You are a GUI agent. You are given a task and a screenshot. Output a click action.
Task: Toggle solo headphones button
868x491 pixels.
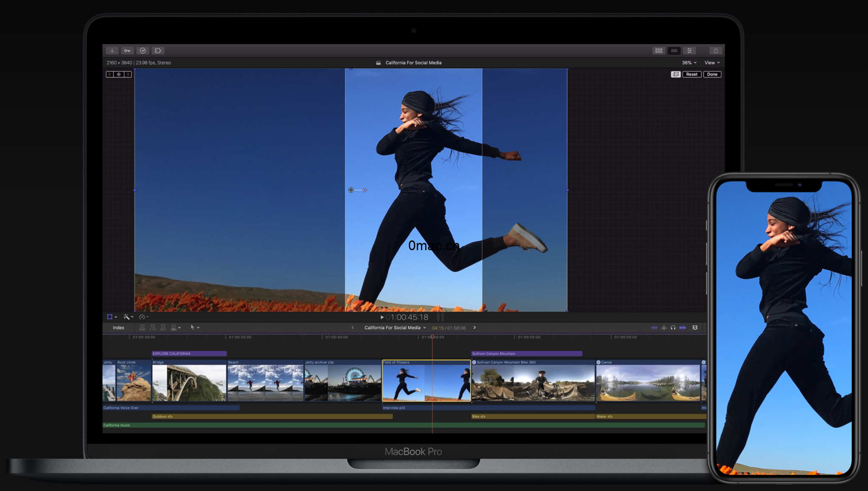click(673, 327)
